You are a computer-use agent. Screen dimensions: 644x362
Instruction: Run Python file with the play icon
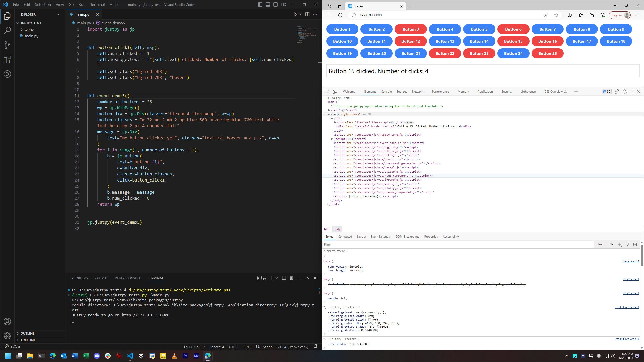coord(295,14)
